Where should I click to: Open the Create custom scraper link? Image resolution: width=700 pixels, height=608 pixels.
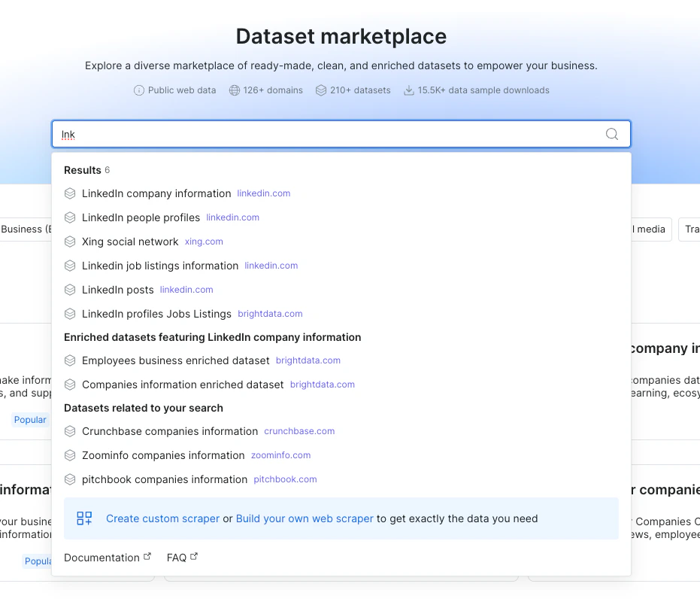(x=162, y=518)
